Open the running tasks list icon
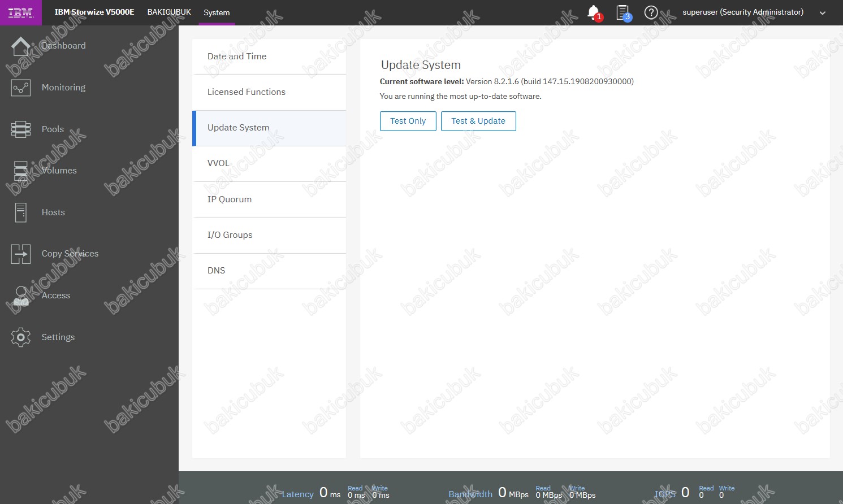The height and width of the screenshot is (504, 843). [x=623, y=12]
